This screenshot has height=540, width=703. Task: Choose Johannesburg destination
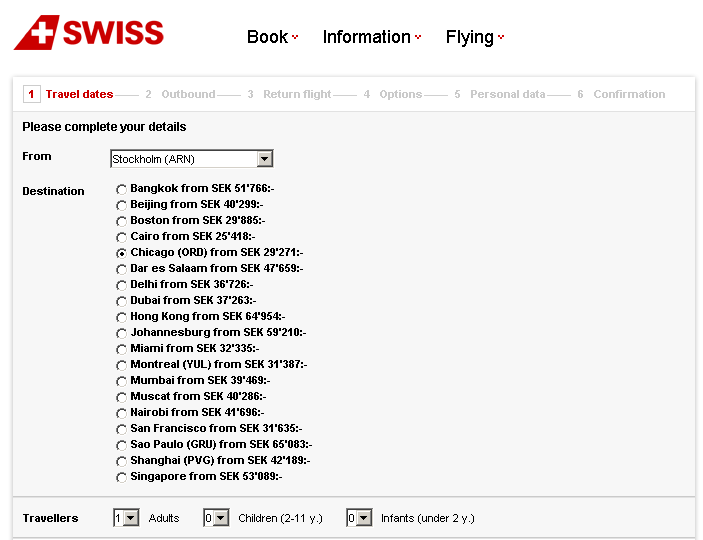(122, 333)
